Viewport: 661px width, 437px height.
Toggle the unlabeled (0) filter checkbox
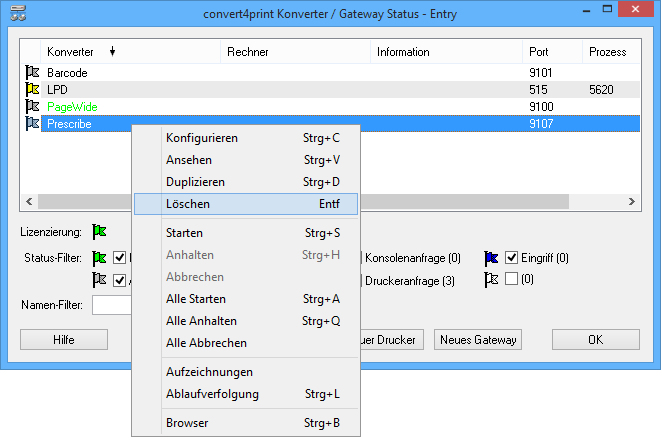pos(512,280)
